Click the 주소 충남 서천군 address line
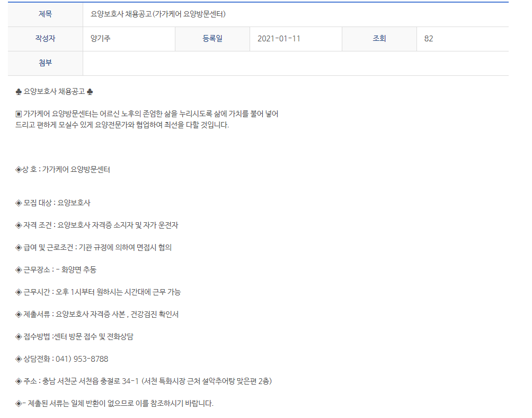Viewport: 532px width, 418px height. 144,381
